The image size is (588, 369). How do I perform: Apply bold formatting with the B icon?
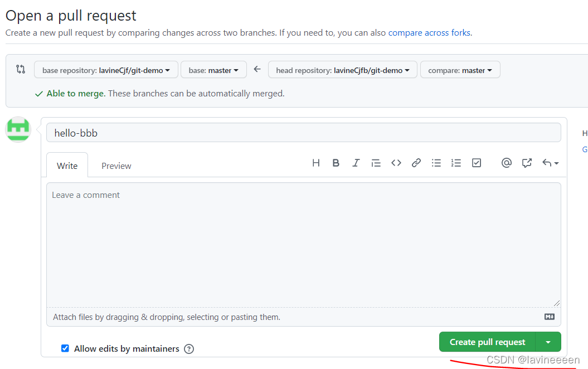pos(336,163)
